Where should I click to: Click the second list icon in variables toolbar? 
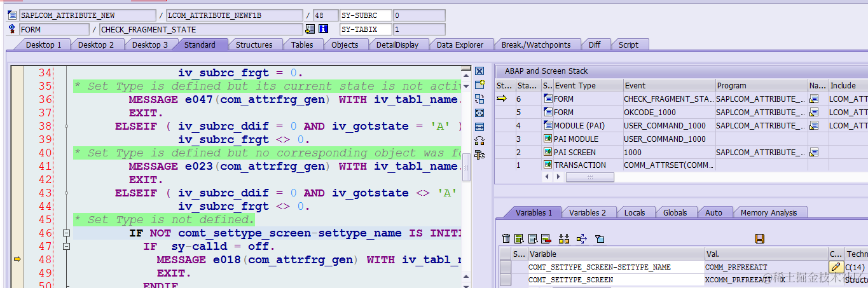[x=533, y=238]
